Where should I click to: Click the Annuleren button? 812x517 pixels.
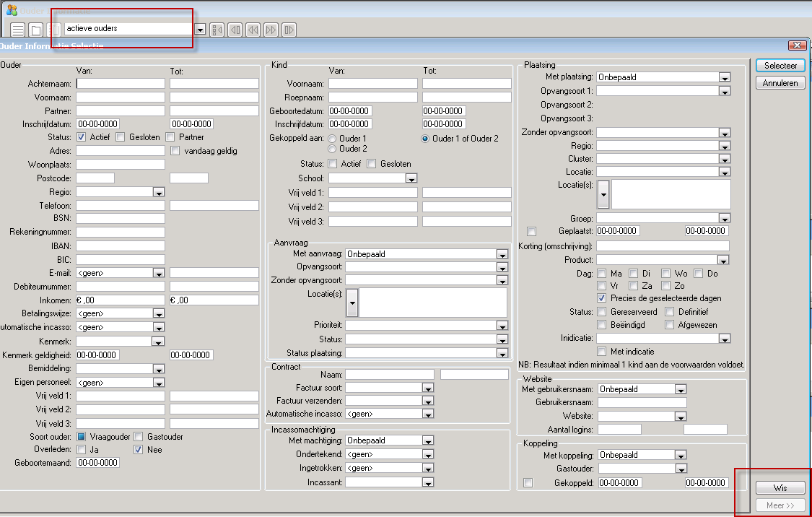(780, 83)
